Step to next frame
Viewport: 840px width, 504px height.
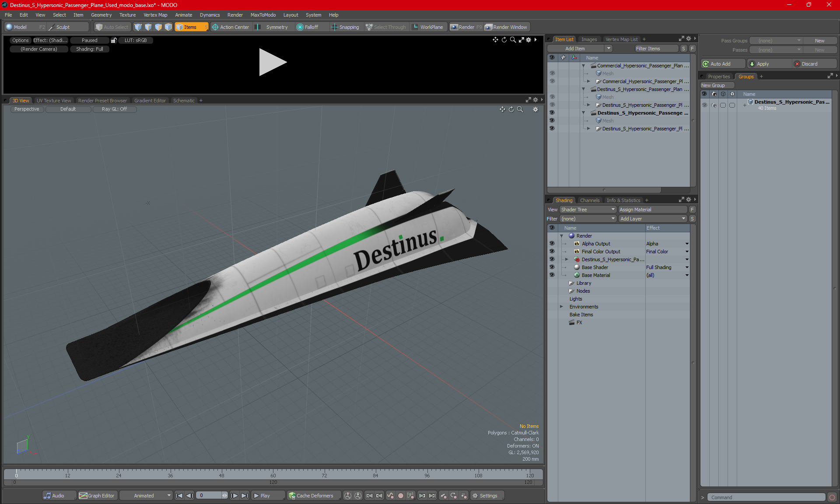point(234,496)
